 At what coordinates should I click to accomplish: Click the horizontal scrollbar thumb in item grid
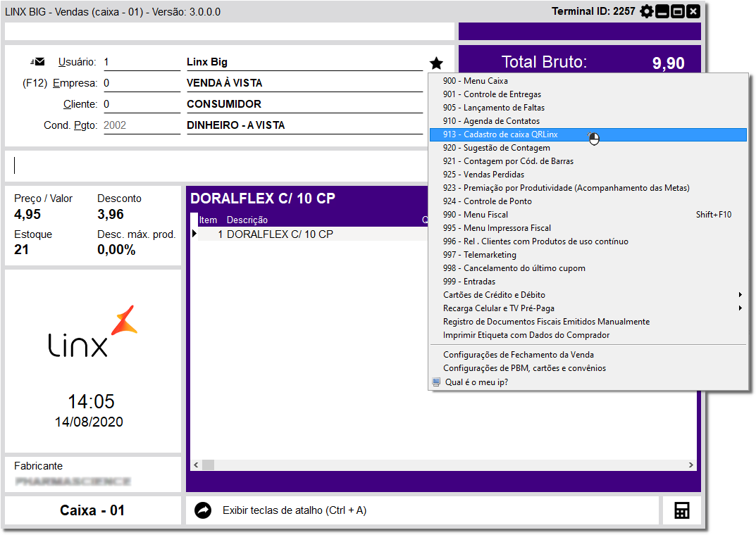209,465
